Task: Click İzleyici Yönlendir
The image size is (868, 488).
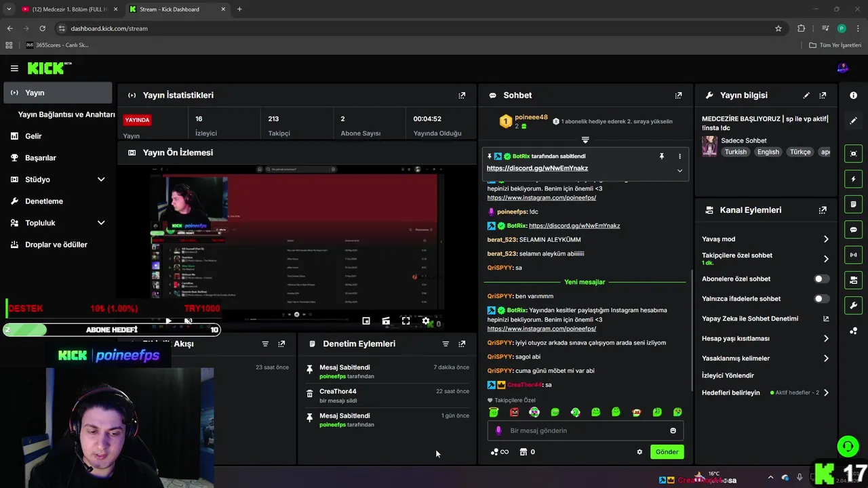Action: 728,375
